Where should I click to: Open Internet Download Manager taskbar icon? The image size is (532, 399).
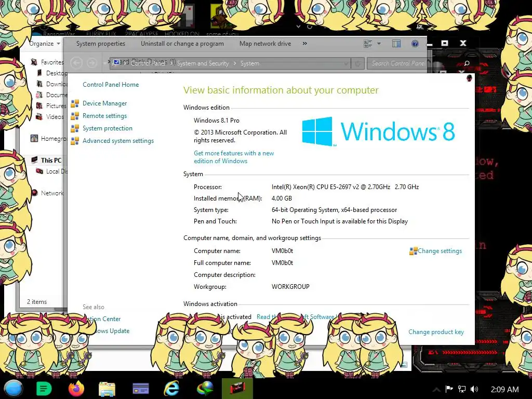[205, 389]
